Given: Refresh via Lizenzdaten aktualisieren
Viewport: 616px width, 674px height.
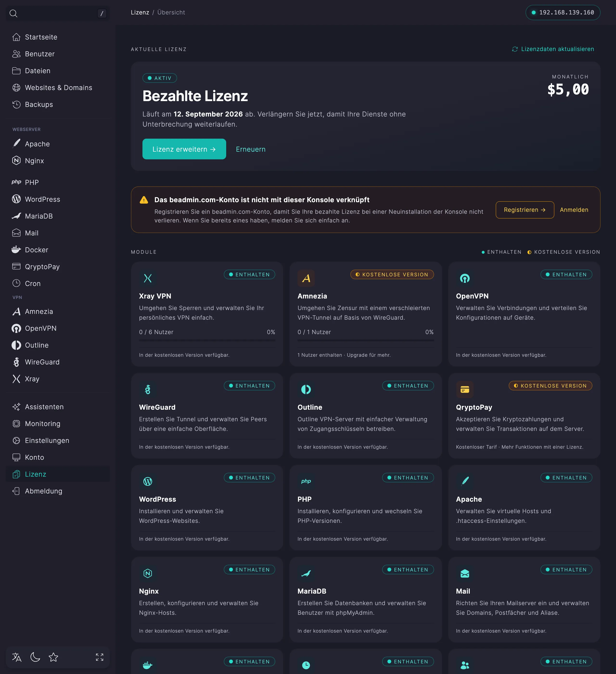Looking at the screenshot, I should [553, 49].
